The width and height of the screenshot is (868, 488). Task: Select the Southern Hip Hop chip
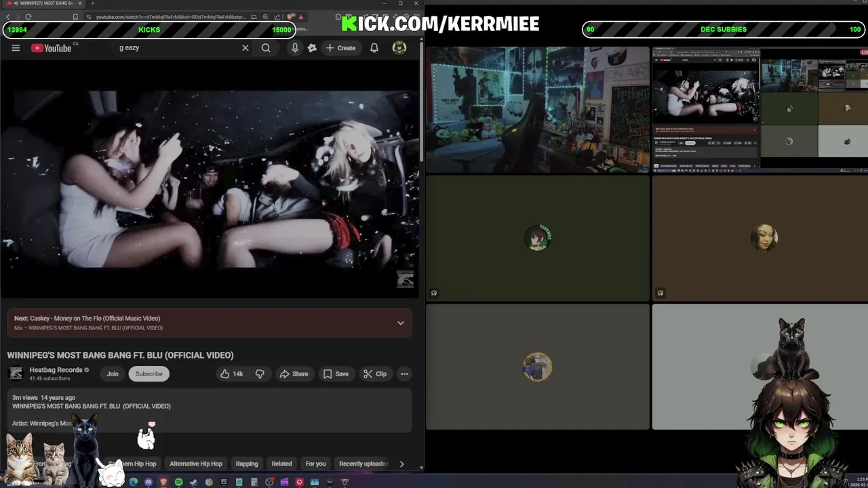133,464
